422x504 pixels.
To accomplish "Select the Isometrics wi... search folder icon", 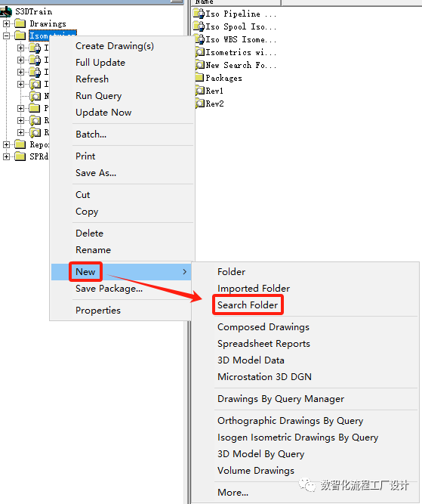I will click(x=199, y=52).
